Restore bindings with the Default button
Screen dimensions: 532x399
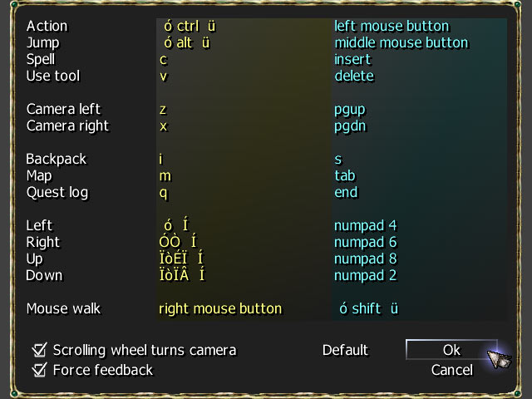coord(345,350)
